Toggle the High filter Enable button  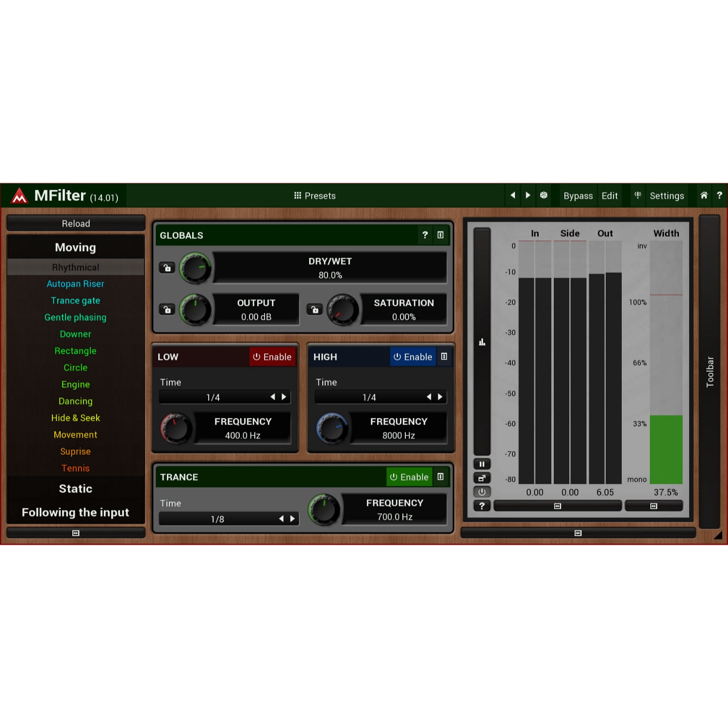(413, 357)
